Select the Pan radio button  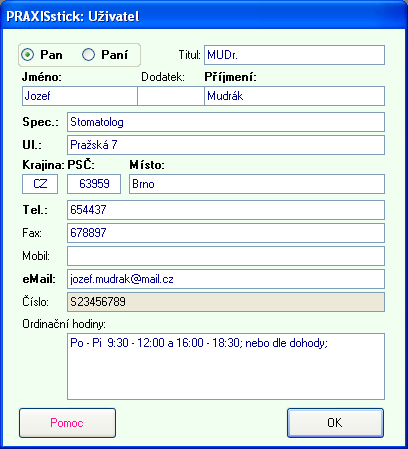tap(28, 55)
